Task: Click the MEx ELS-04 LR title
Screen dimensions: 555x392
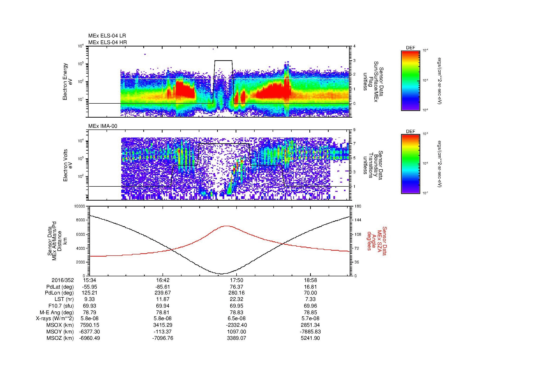Action: pyautogui.click(x=107, y=36)
